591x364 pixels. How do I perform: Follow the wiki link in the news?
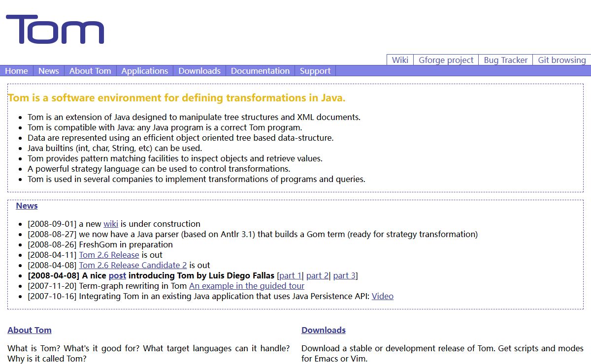[111, 224]
